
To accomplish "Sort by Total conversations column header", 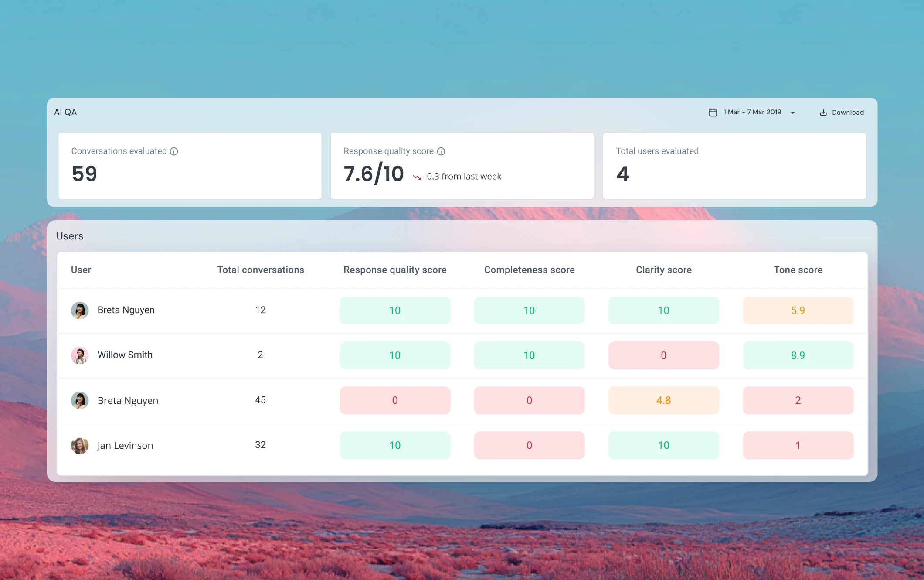I will pos(261,270).
